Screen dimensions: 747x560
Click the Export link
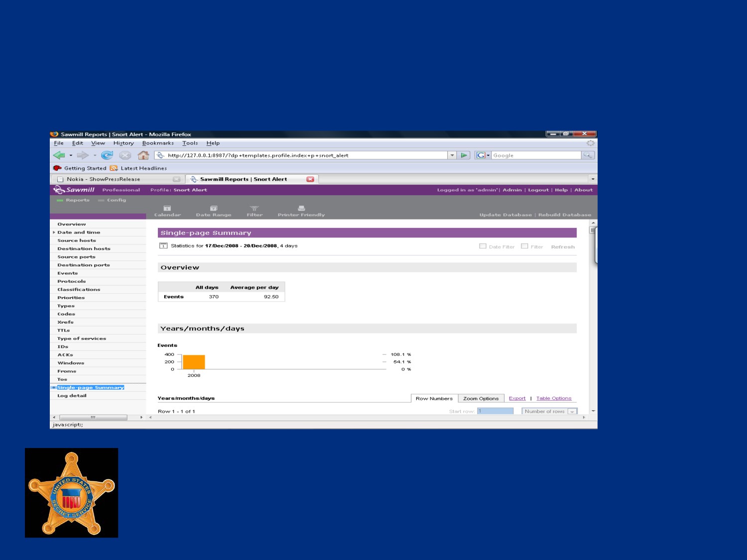coord(517,398)
